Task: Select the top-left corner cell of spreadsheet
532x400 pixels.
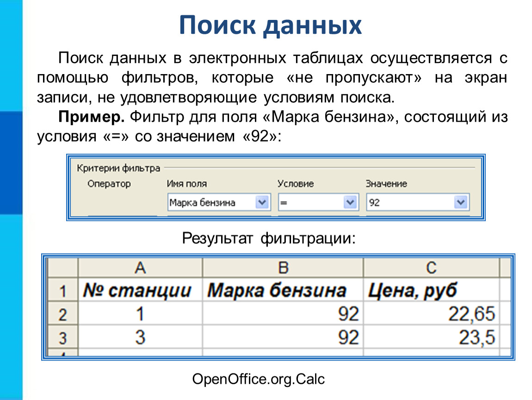Action: pyautogui.click(x=63, y=268)
